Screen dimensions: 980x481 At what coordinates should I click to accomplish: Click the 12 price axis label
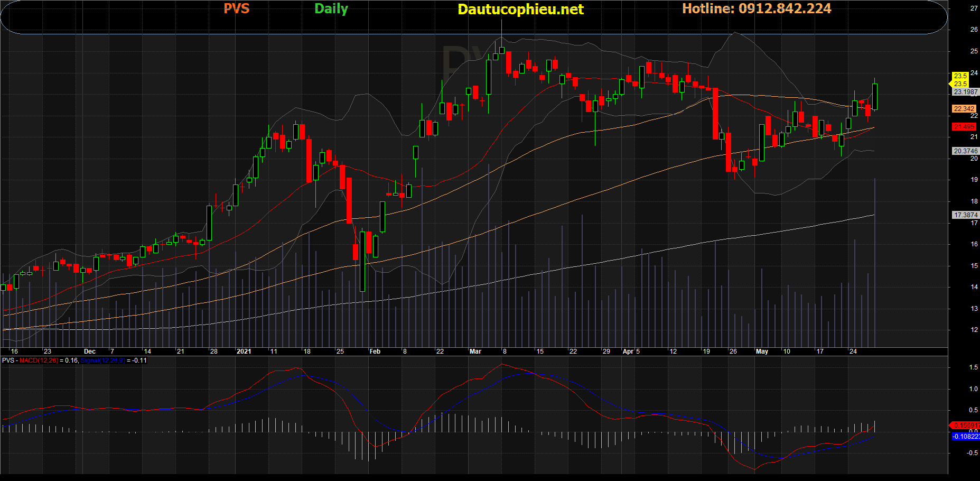click(x=974, y=330)
